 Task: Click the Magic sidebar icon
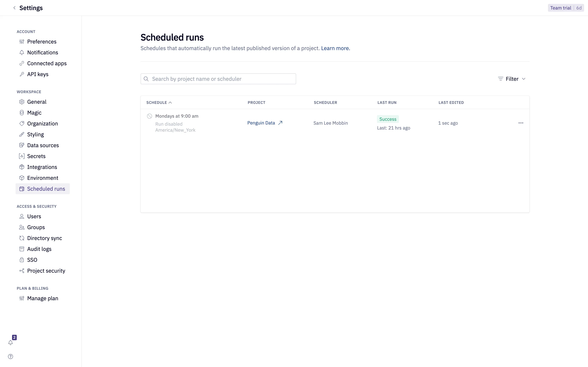[x=22, y=113]
